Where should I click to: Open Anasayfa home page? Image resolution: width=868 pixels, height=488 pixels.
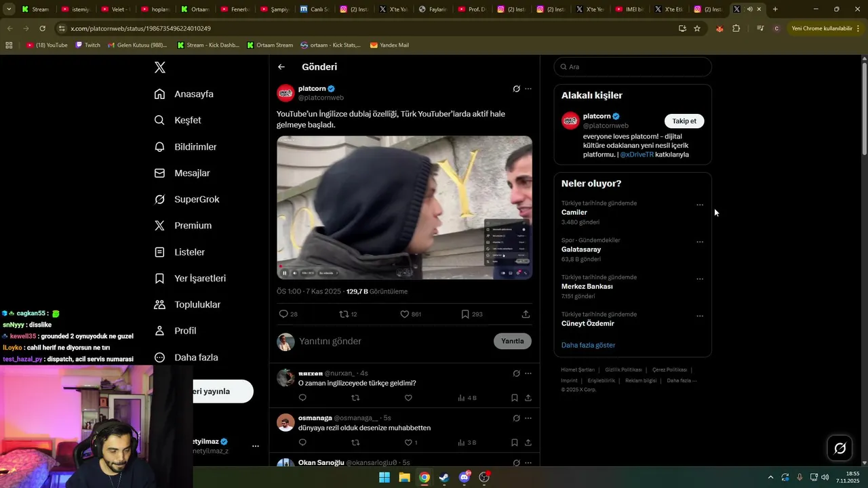click(184, 94)
